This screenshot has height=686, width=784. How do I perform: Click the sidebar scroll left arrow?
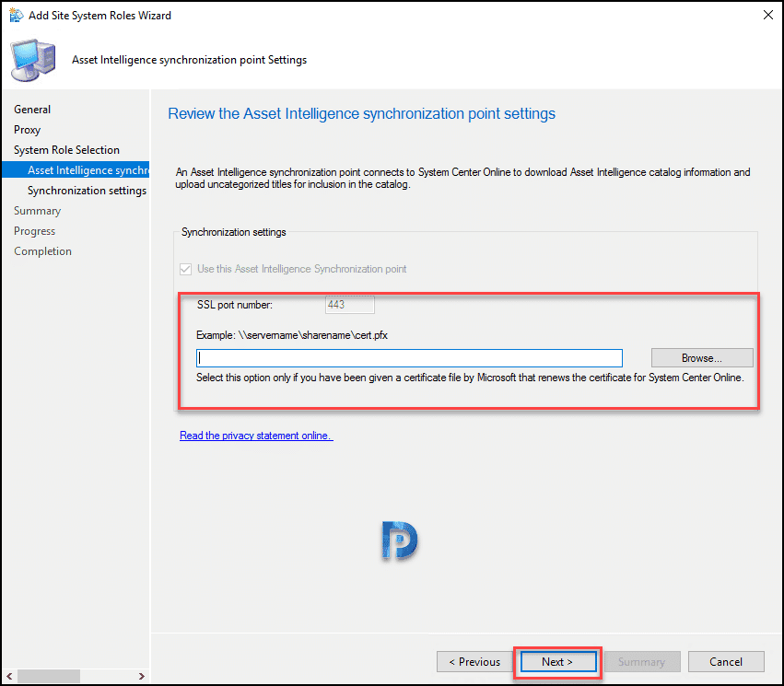[9, 676]
